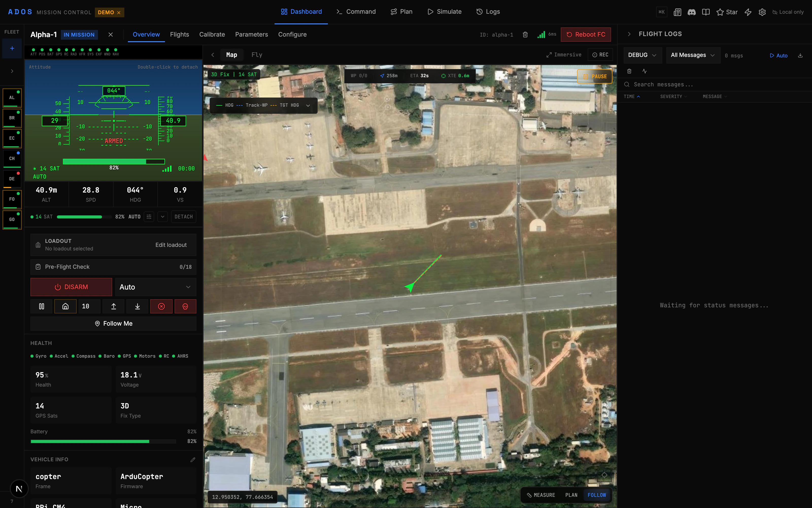Viewport: 812px width, 508px height.
Task: Go to the Command page
Action: [356, 12]
